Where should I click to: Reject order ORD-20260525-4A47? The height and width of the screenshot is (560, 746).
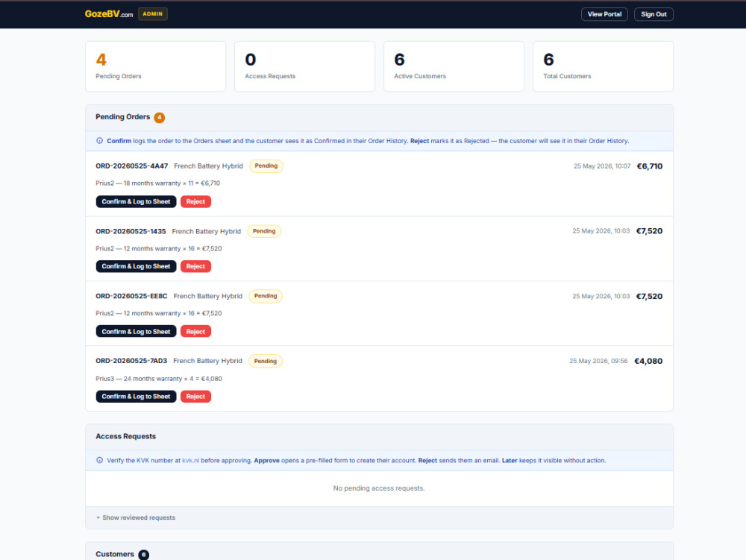coord(195,201)
